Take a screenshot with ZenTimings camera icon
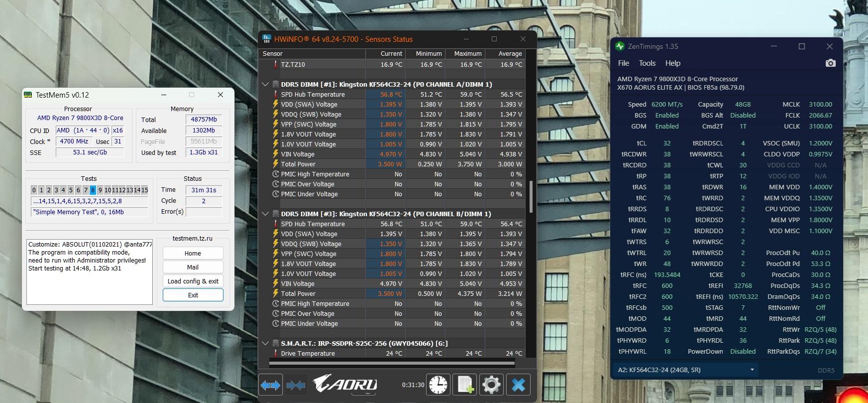Image resolution: width=868 pixels, height=403 pixels. (x=830, y=63)
